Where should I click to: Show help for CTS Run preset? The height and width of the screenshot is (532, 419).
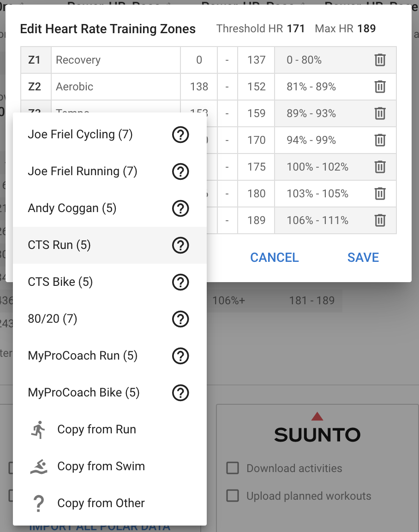(180, 245)
